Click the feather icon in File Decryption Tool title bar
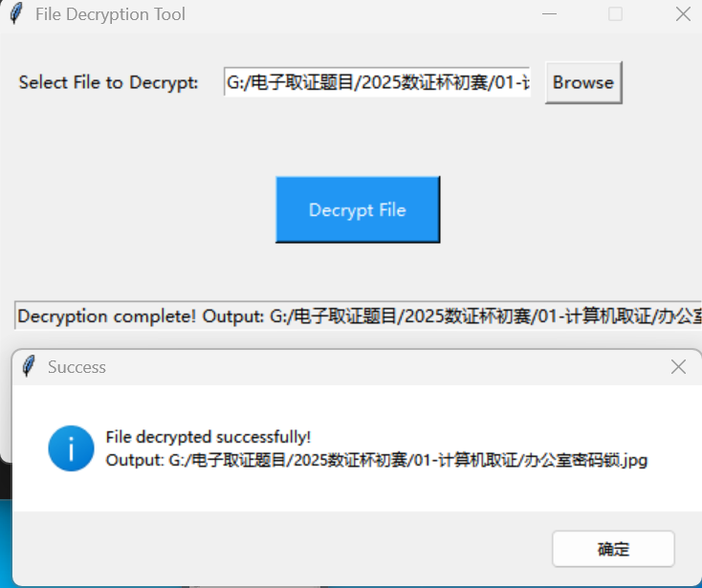 [16, 14]
